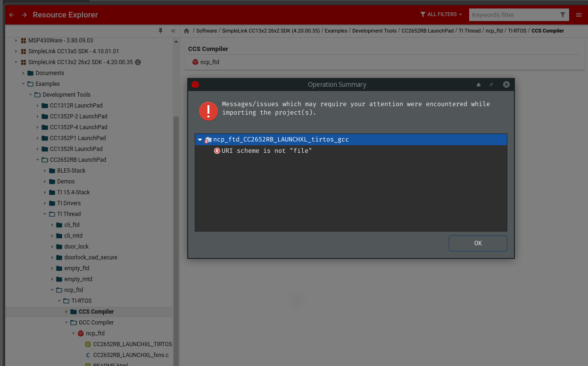Select doorlock_oad_secure folder in tree
This screenshot has width=588, height=366.
91,258
